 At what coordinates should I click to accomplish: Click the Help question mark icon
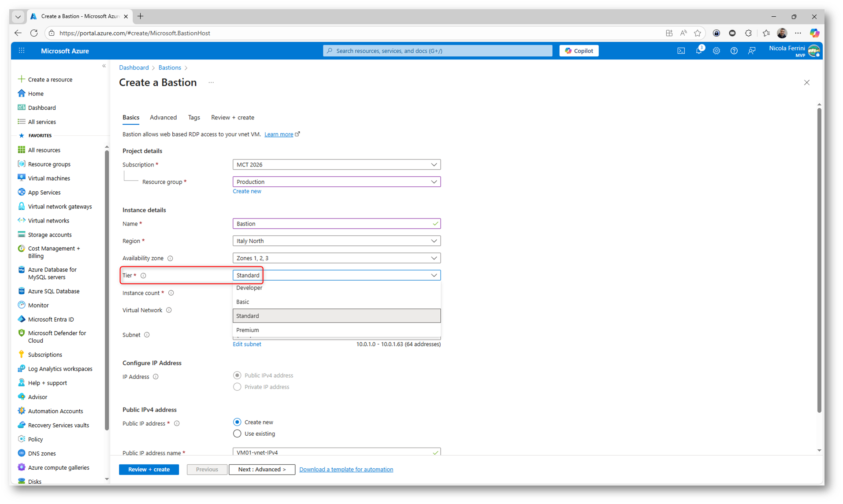(734, 51)
